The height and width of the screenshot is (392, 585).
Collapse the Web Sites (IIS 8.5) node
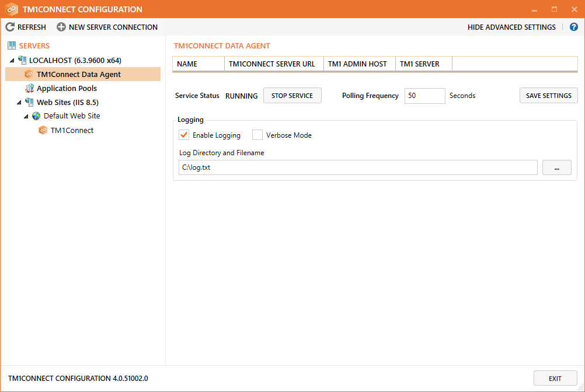(x=19, y=103)
